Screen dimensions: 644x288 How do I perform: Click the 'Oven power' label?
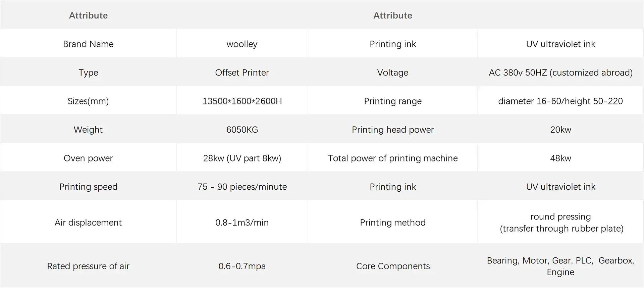coord(88,158)
